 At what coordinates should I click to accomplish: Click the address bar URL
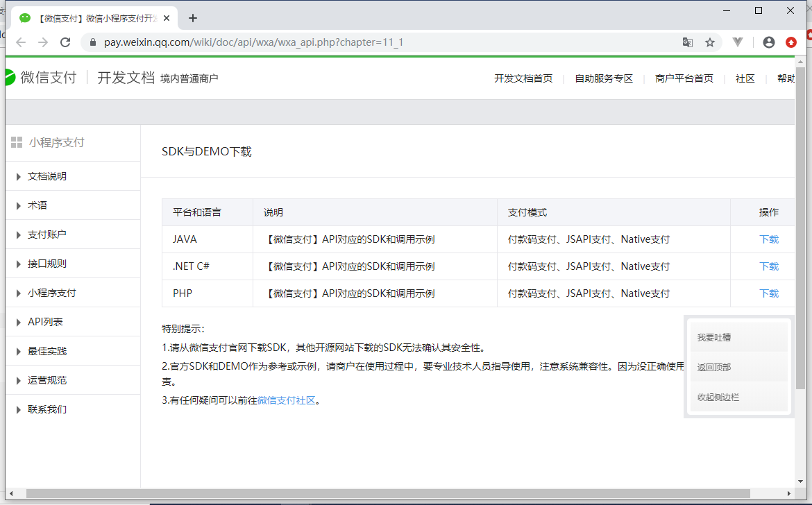tap(253, 42)
